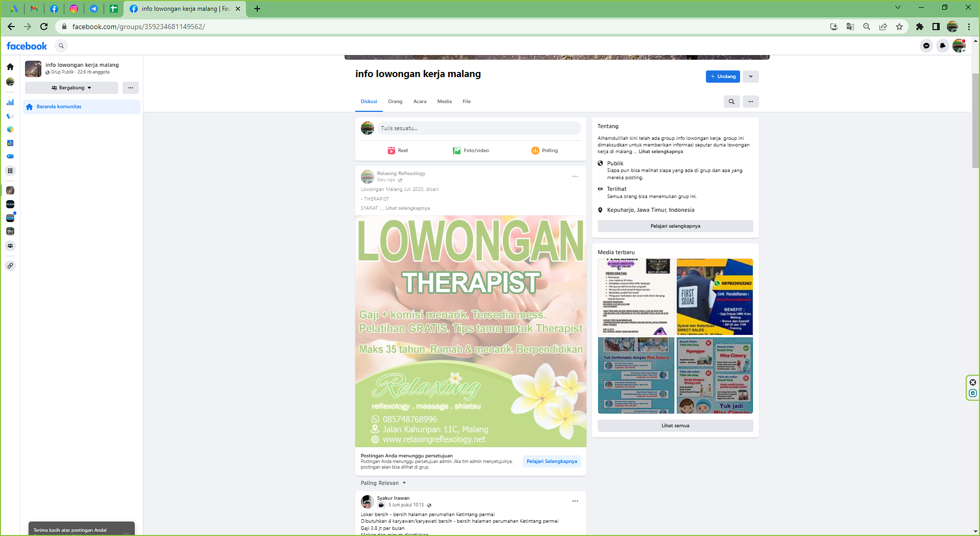This screenshot has width=980, height=536.
Task: Switch to the Orang tab
Action: click(395, 102)
